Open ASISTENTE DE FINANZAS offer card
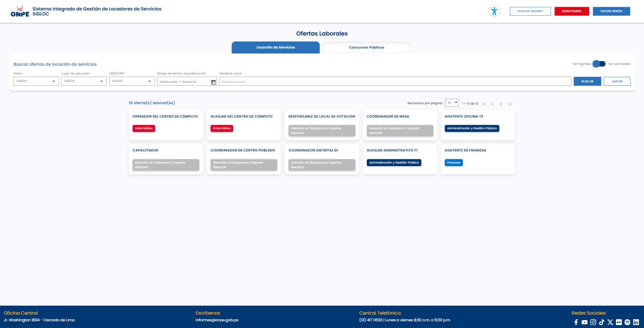 click(478, 159)
